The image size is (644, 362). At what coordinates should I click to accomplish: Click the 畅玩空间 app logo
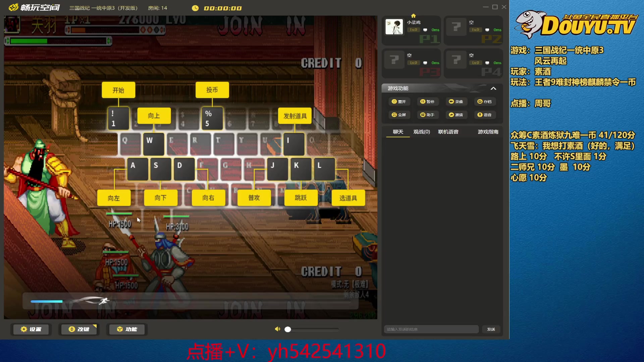click(x=34, y=7)
